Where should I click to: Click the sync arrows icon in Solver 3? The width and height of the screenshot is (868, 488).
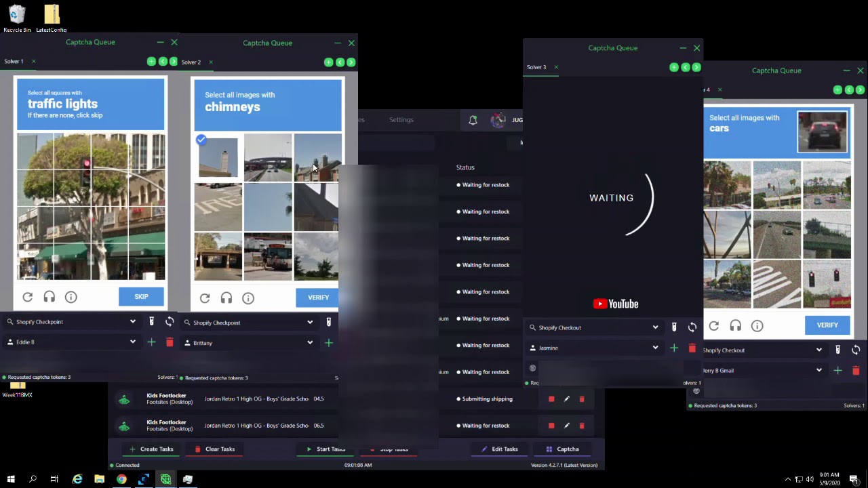pos(692,327)
